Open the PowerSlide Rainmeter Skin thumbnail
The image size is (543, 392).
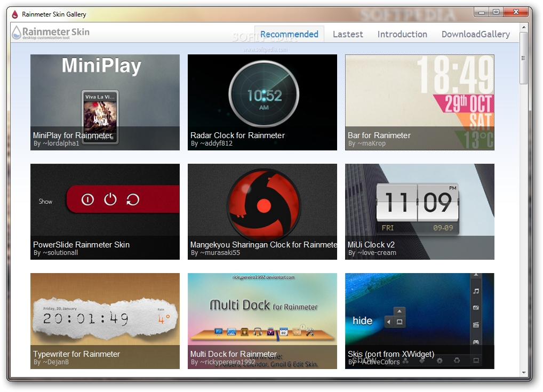[x=105, y=212]
